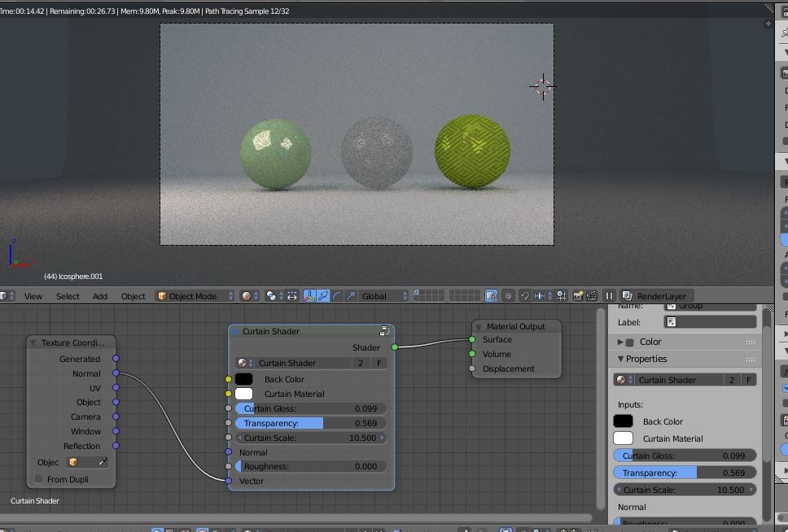Select the Scale manipulator icon
Screen dimensions: 788x532
pyautogui.click(x=350, y=296)
